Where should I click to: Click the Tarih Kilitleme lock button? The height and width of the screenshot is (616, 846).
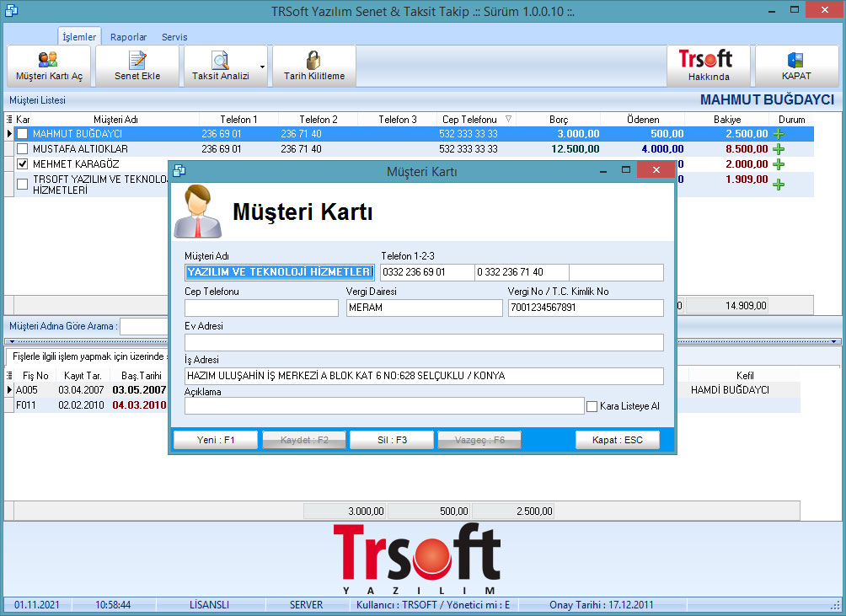(314, 66)
